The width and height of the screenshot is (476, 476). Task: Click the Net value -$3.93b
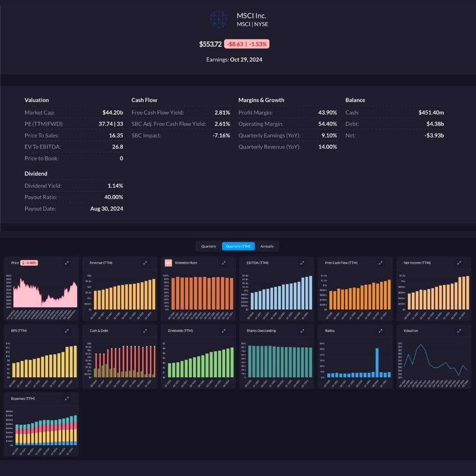pos(434,135)
